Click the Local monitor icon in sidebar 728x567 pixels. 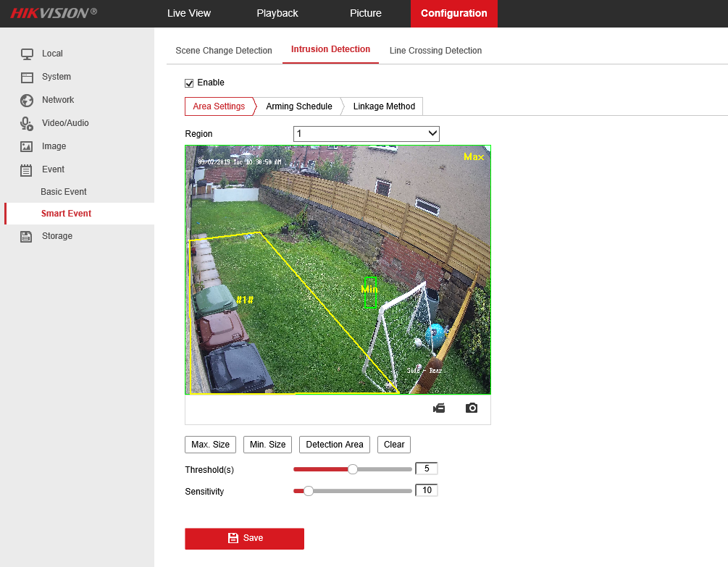click(x=27, y=54)
